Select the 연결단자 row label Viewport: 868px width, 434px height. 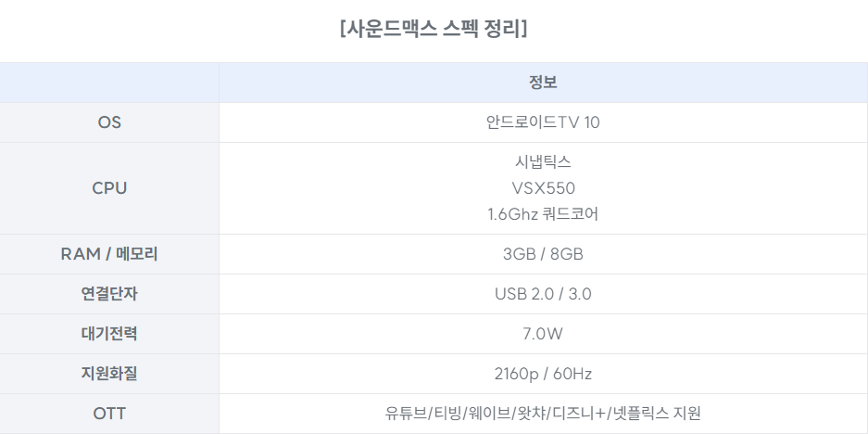point(109,294)
